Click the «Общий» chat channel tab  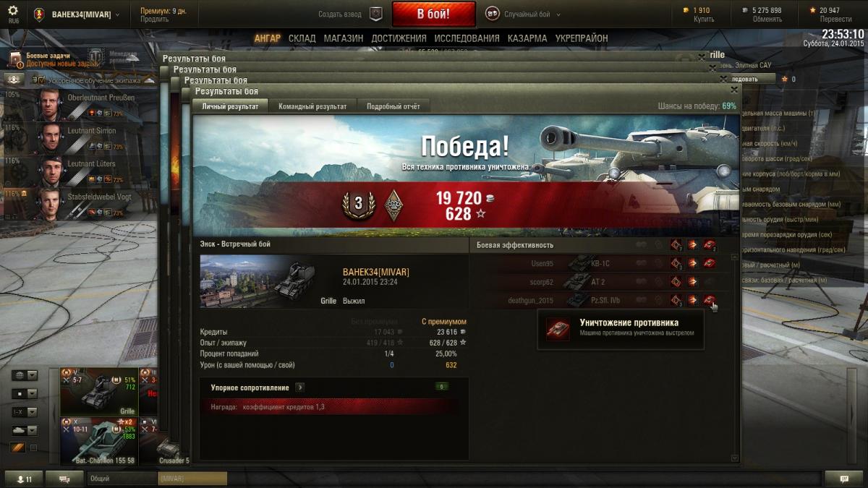[122, 479]
